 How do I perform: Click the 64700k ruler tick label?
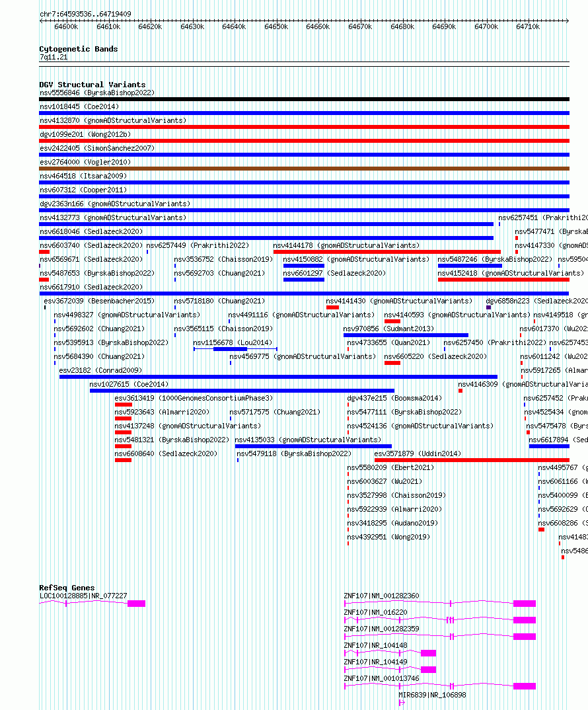[486, 26]
